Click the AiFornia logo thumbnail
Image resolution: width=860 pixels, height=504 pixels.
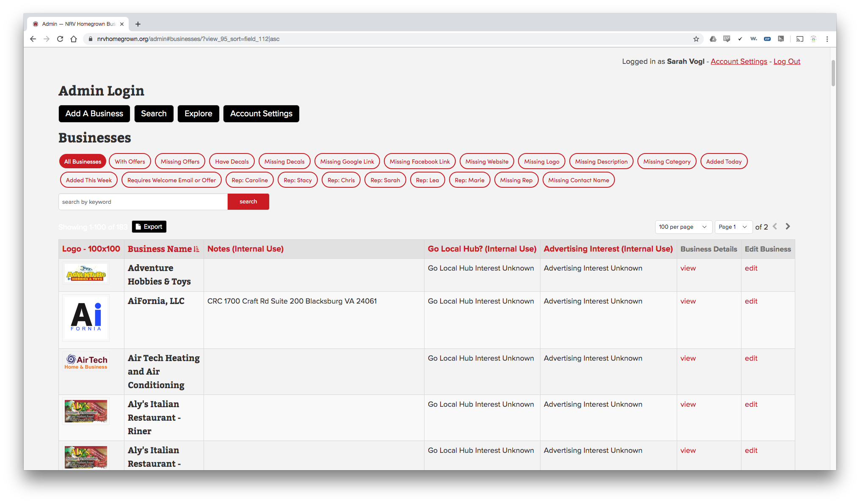(x=86, y=318)
